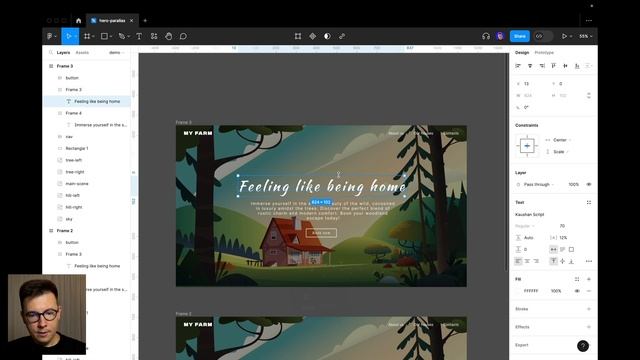Select the Rectangle shape tool
Viewport: 640px width, 360px height.
click(104, 36)
